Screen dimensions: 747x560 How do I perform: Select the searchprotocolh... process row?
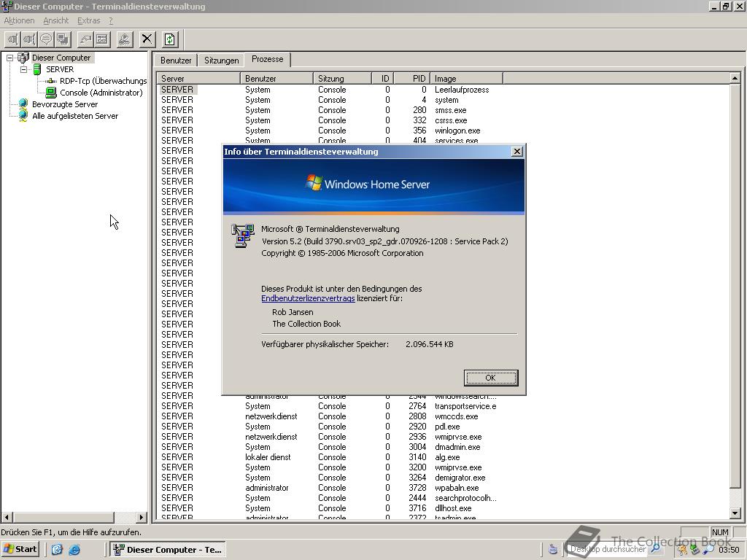click(x=443, y=498)
